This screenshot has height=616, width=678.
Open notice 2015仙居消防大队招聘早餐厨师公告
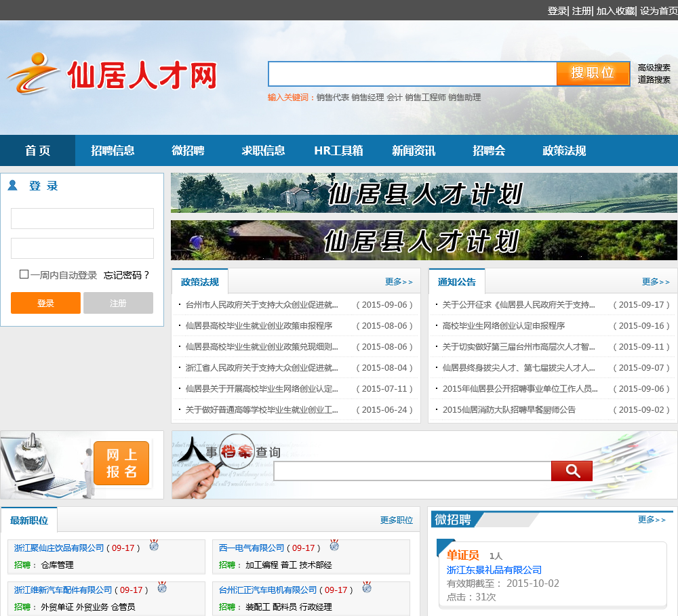point(509,410)
